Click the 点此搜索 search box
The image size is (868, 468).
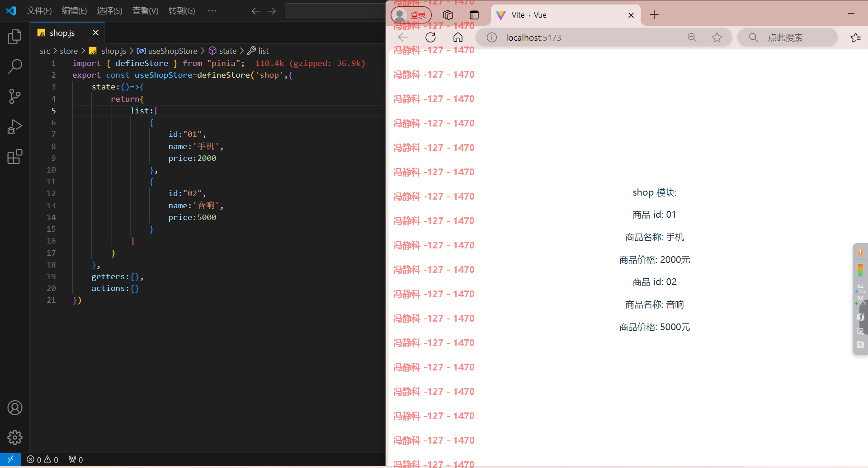pyautogui.click(x=788, y=37)
